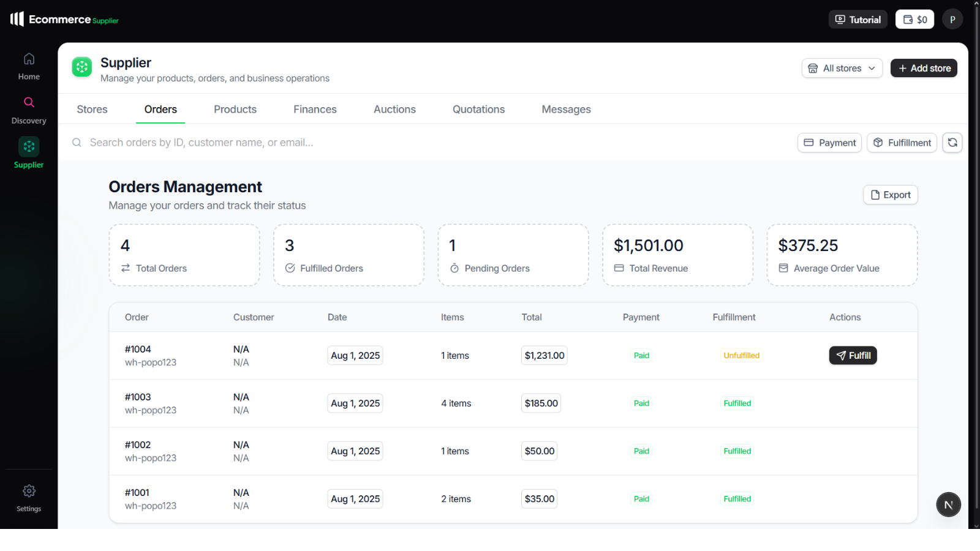The width and height of the screenshot is (980, 551).
Task: Open the Tutorial button
Action: click(858, 20)
